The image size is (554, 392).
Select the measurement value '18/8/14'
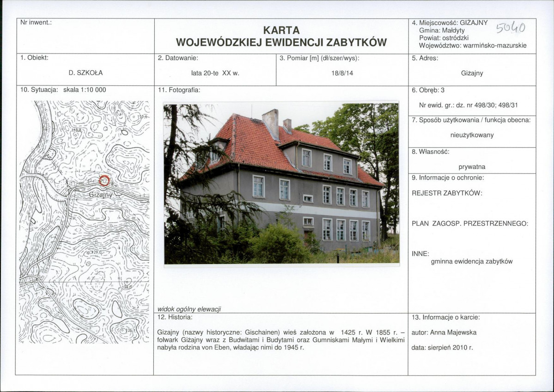click(x=342, y=73)
